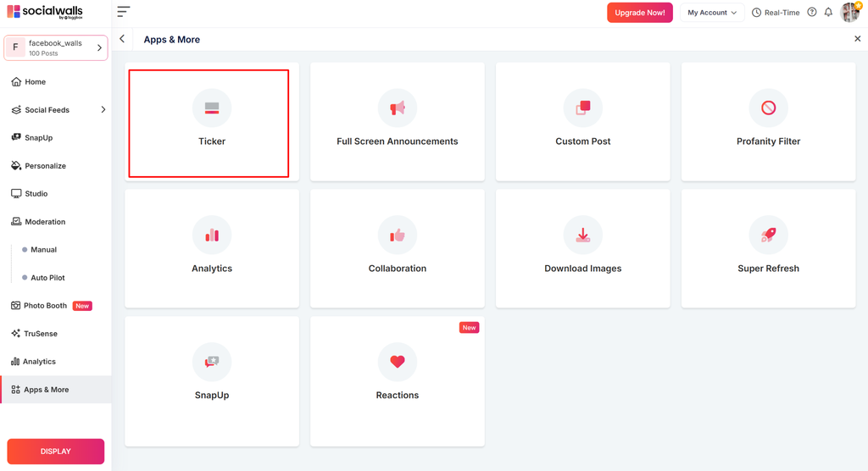Image resolution: width=868 pixels, height=471 pixels.
Task: Click the Apps & More grid icon
Action: coord(15,390)
